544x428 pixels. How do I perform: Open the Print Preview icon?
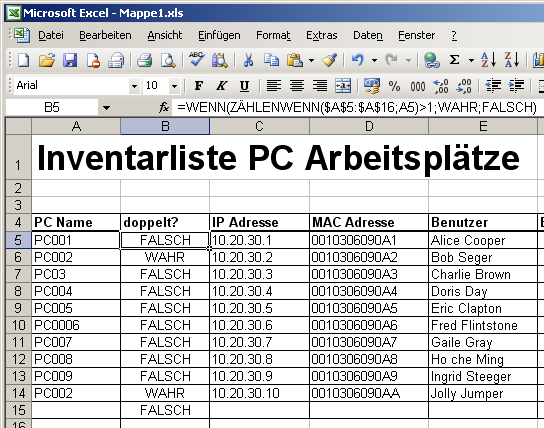click(168, 60)
